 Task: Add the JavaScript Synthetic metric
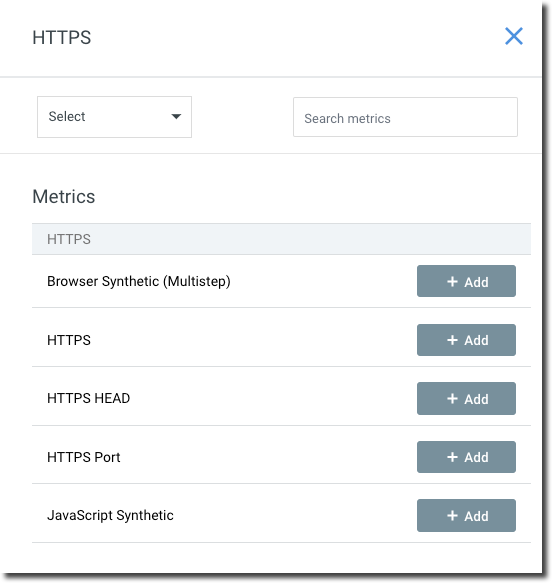coord(466,515)
